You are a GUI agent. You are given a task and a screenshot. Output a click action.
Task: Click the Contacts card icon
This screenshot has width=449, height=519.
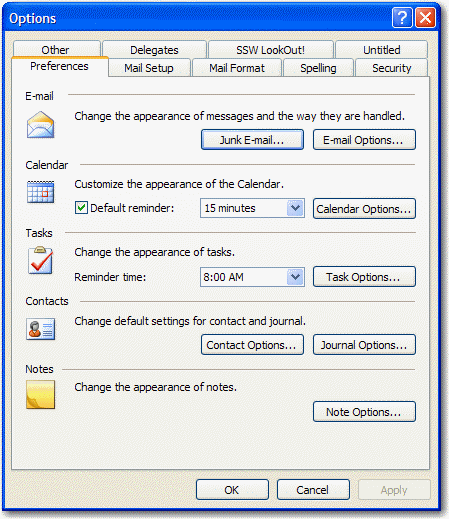[40, 329]
